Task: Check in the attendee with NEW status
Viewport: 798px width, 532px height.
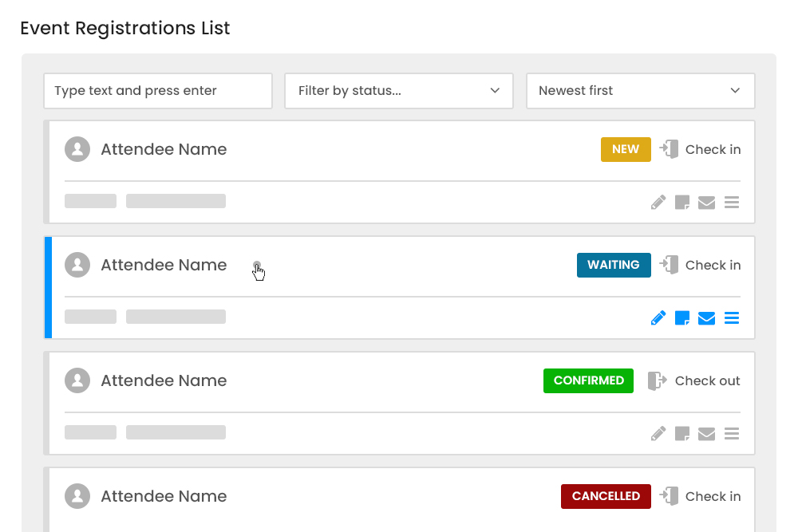Action: pyautogui.click(x=701, y=149)
